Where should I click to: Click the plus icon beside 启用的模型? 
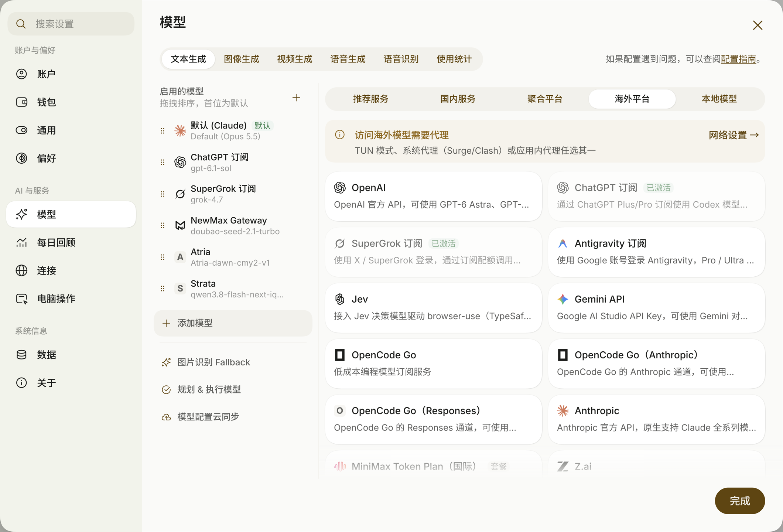296,98
